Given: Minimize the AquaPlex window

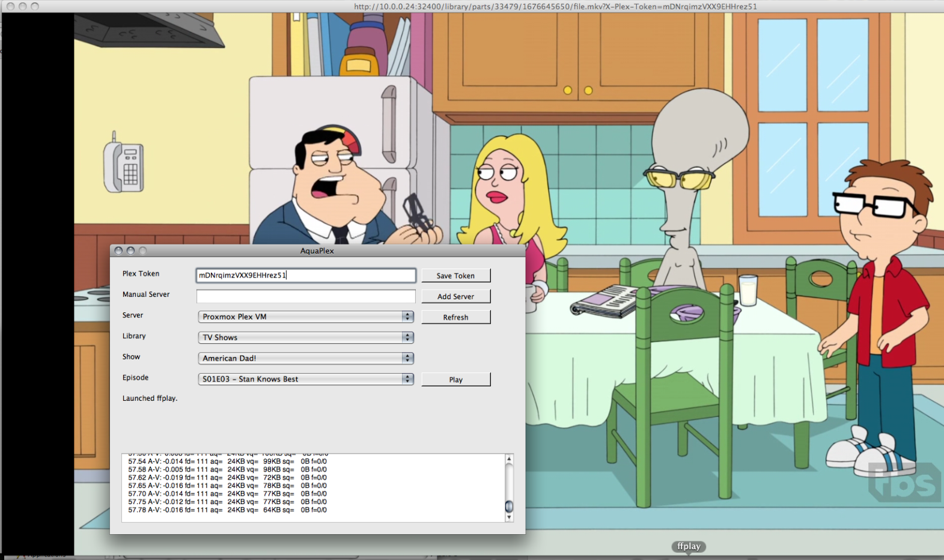Looking at the screenshot, I should (x=130, y=251).
